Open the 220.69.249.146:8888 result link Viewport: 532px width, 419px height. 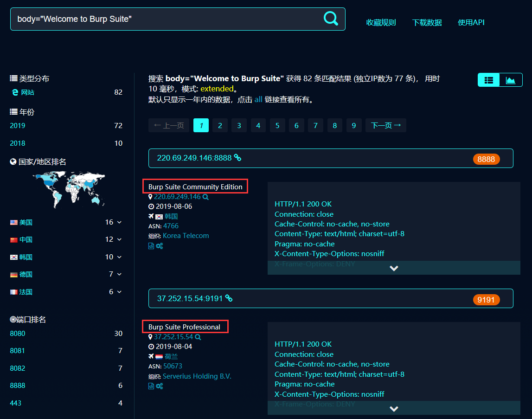[x=194, y=158]
